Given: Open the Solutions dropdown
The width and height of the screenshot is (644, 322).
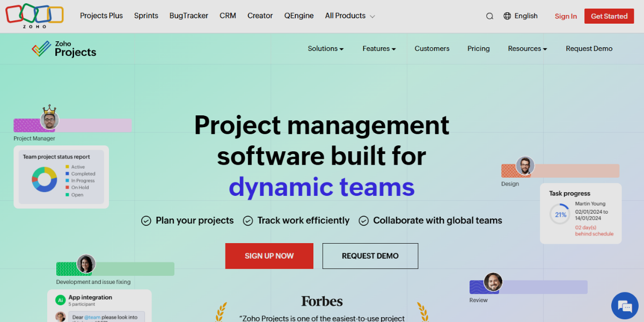Looking at the screenshot, I should [325, 48].
